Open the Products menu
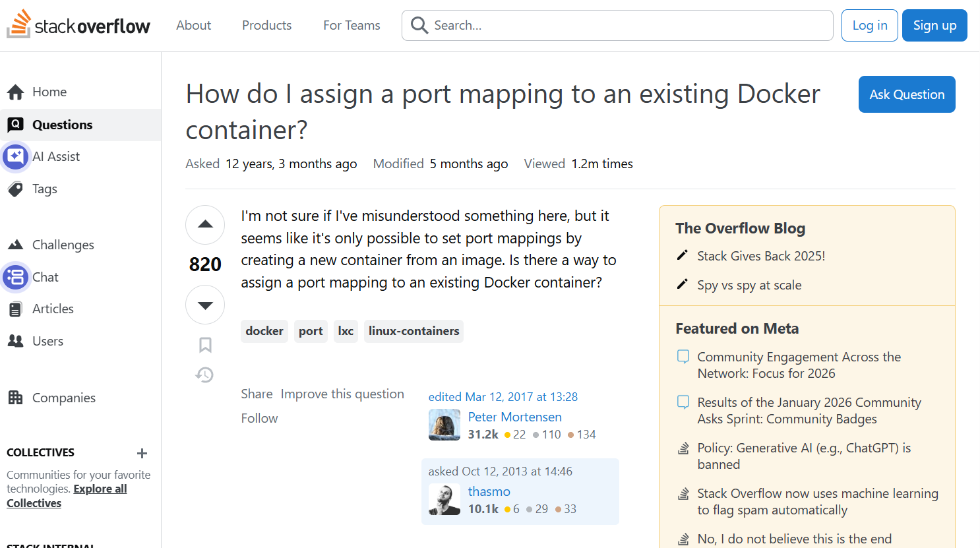This screenshot has height=548, width=980. (266, 26)
